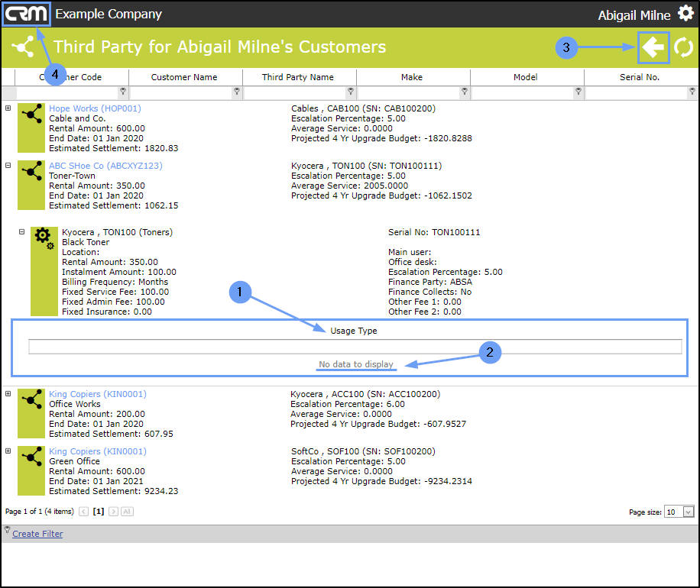Click the Customer Name filter input field
This screenshot has height=588, width=700.
pyautogui.click(x=181, y=92)
